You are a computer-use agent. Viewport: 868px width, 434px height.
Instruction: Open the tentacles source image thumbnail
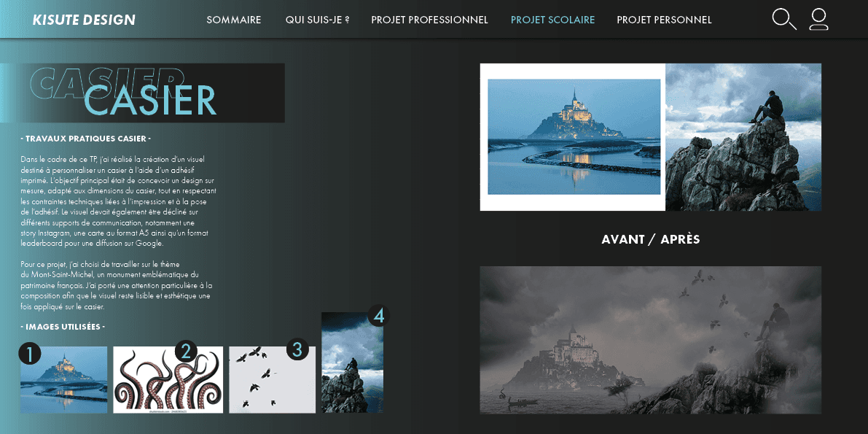(x=168, y=380)
